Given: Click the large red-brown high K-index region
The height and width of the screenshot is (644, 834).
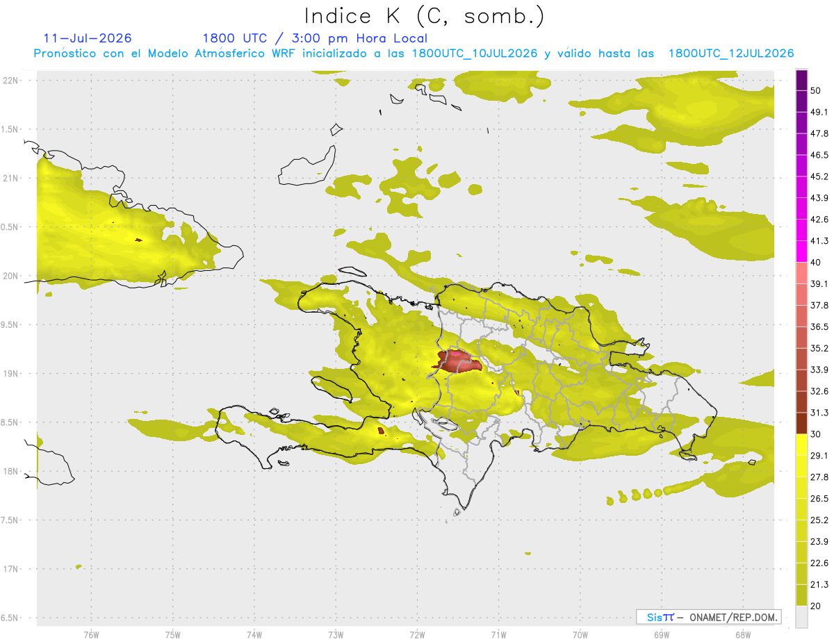Looking at the screenshot, I should click(x=458, y=361).
